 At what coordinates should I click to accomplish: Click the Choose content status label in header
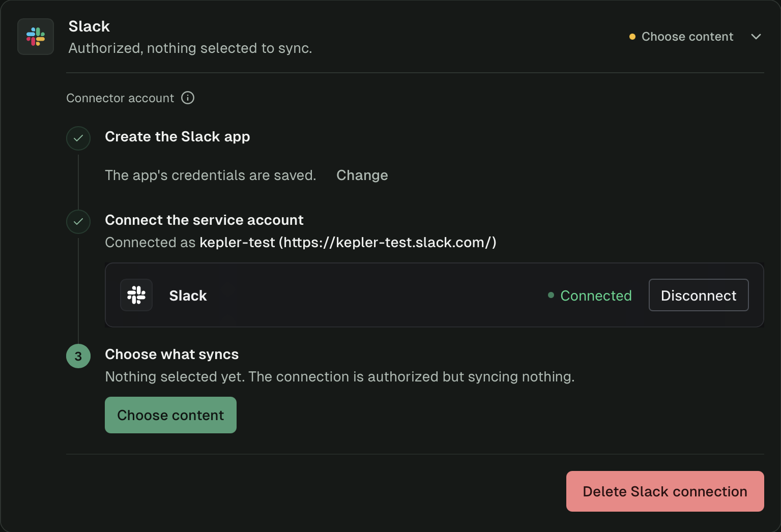click(687, 37)
